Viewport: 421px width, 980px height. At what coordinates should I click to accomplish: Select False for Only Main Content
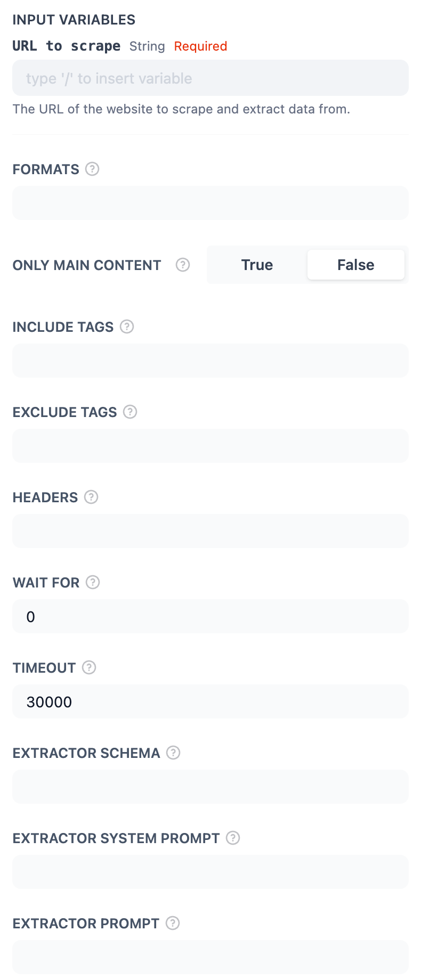[355, 265]
